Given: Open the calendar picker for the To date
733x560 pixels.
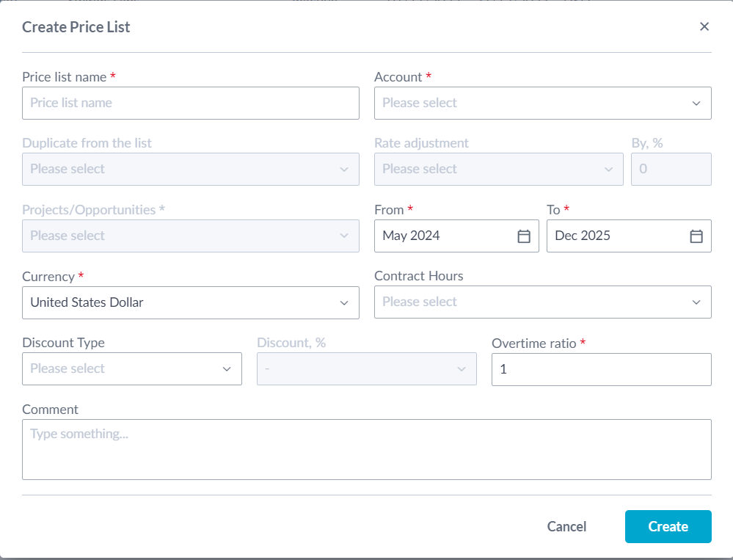Looking at the screenshot, I should coord(694,236).
